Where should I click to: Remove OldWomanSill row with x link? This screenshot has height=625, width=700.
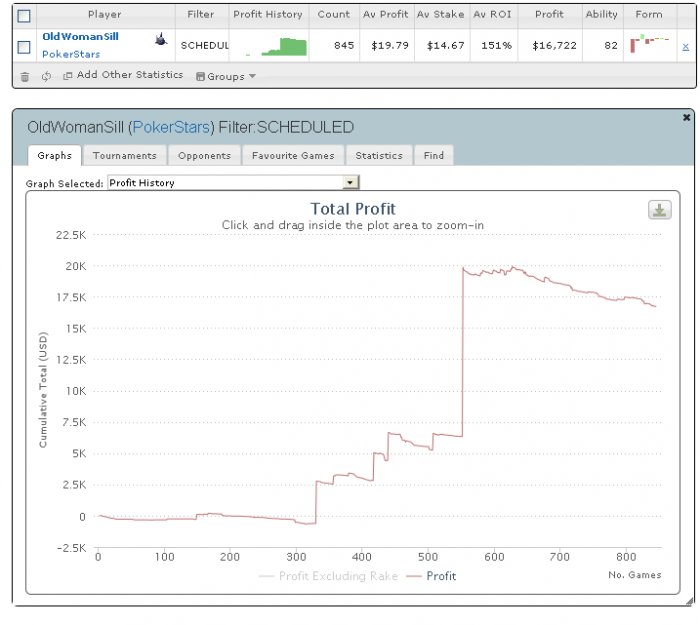click(685, 46)
